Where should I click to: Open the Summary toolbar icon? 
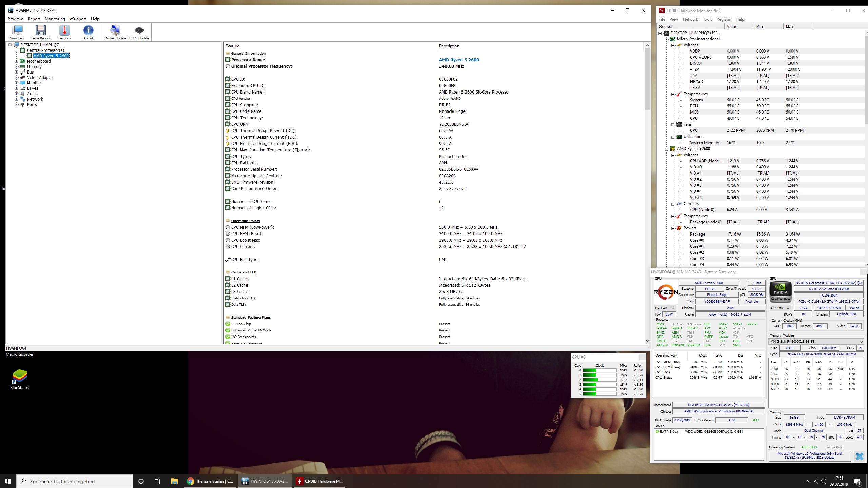point(17,32)
